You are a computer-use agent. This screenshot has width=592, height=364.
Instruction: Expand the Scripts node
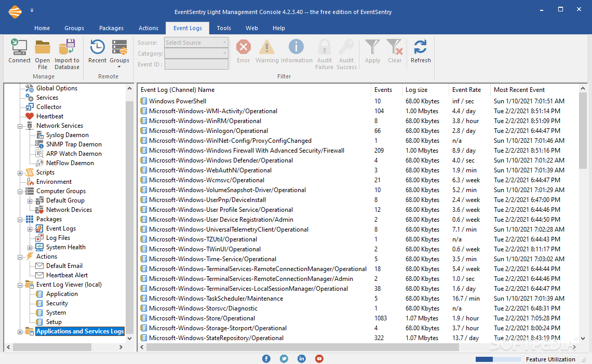[x=20, y=173]
